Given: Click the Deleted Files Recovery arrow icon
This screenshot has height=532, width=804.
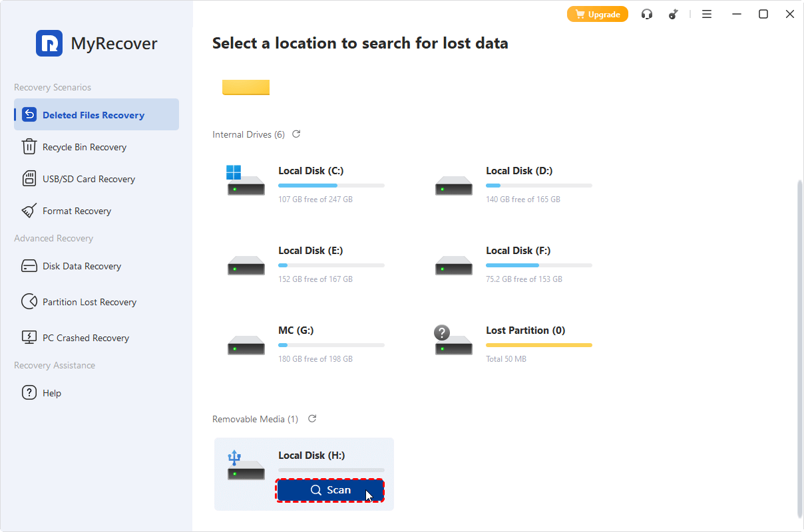Looking at the screenshot, I should point(29,114).
